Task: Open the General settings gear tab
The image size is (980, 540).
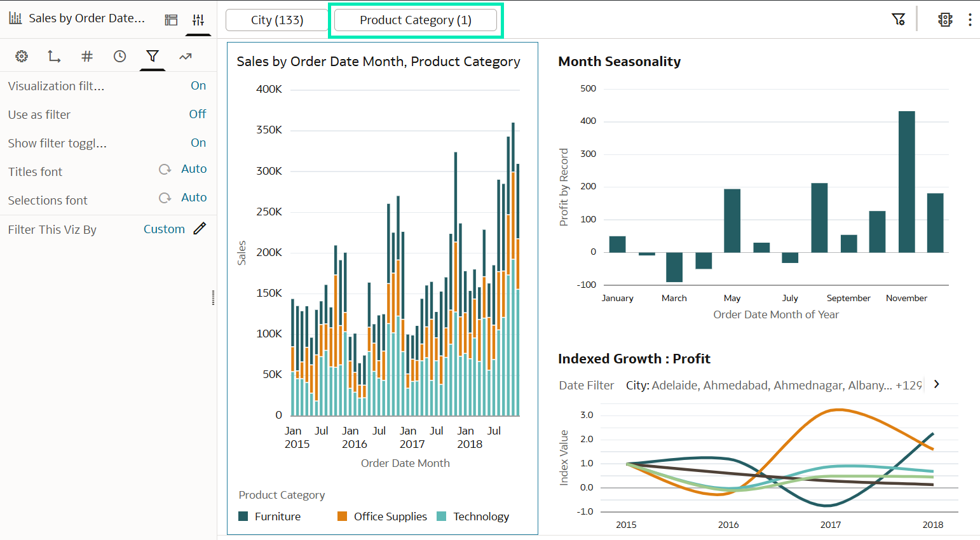Action: coord(22,57)
